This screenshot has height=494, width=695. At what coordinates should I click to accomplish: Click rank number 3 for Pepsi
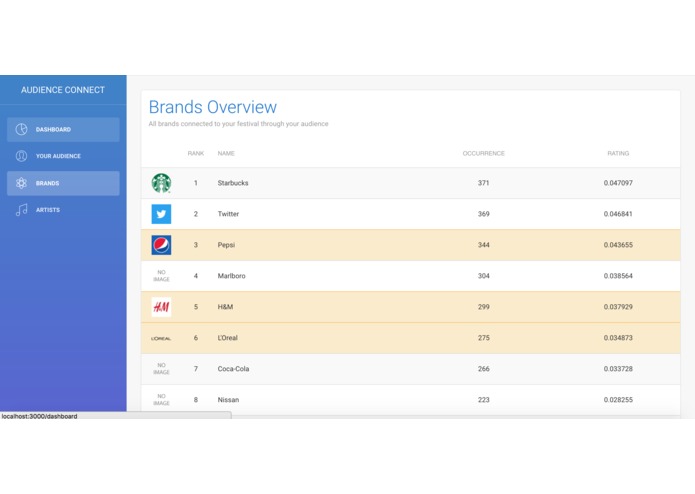click(195, 245)
